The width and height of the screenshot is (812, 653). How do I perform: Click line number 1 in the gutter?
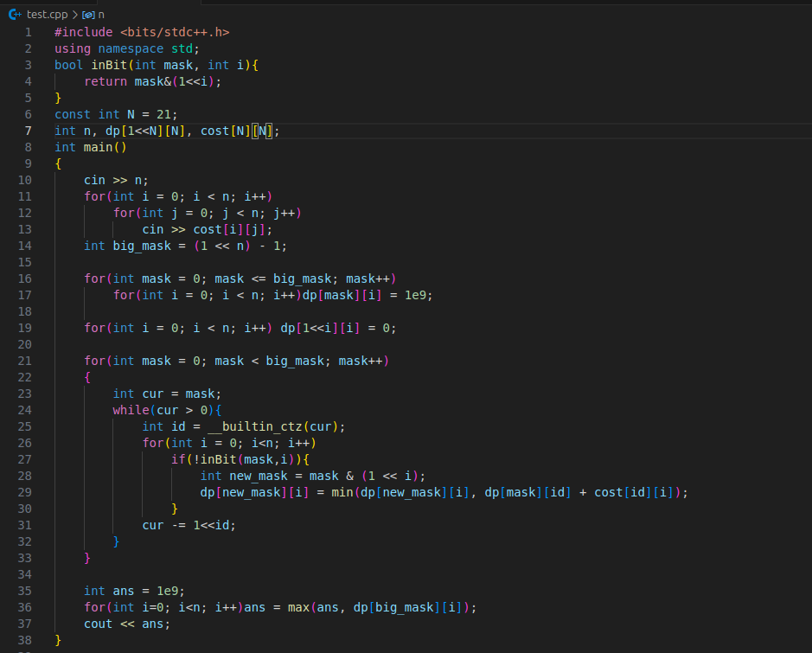(x=28, y=32)
